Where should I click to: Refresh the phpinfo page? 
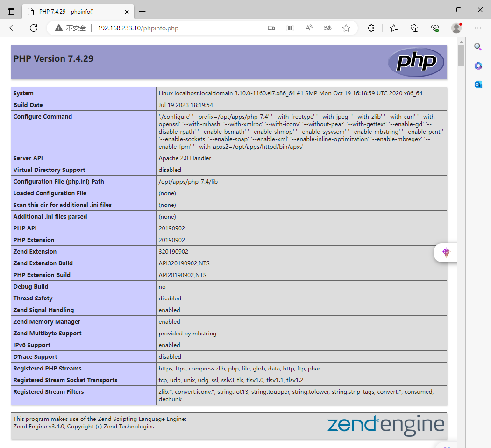(34, 28)
